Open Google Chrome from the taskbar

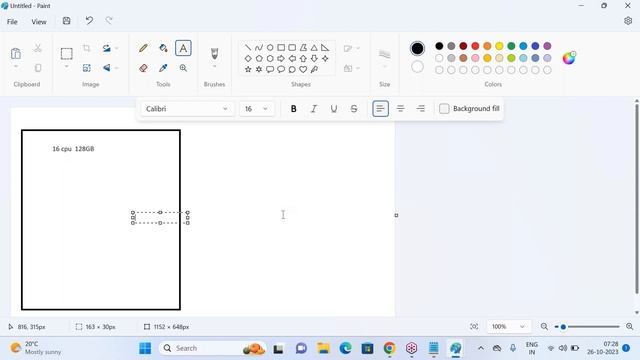[x=389, y=348]
